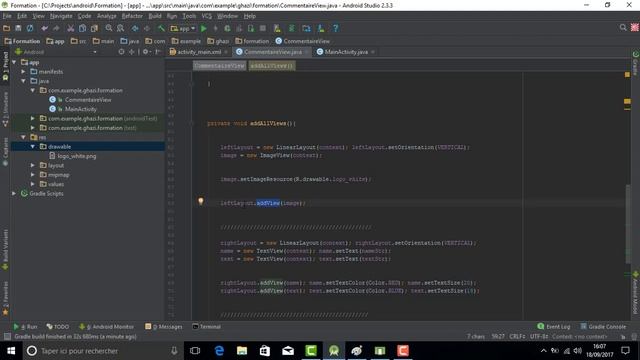640x360 pixels.
Task: Open the Terminal tool window
Action: click(207, 327)
